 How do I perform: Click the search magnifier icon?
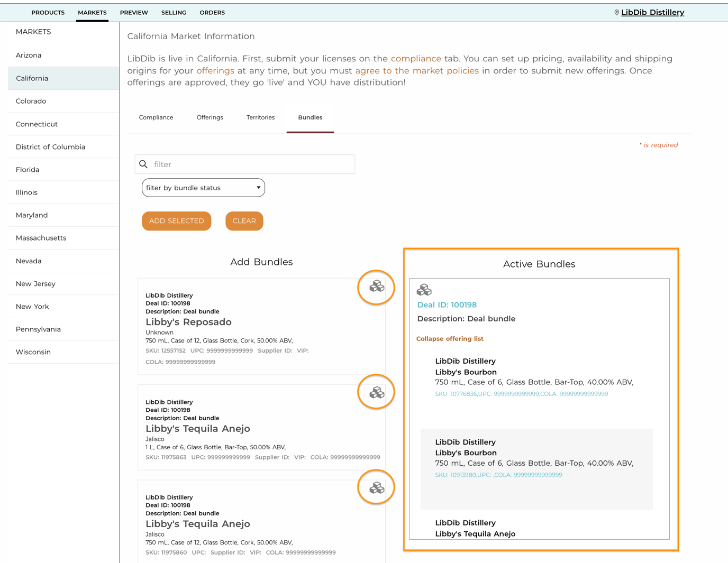[x=143, y=164]
